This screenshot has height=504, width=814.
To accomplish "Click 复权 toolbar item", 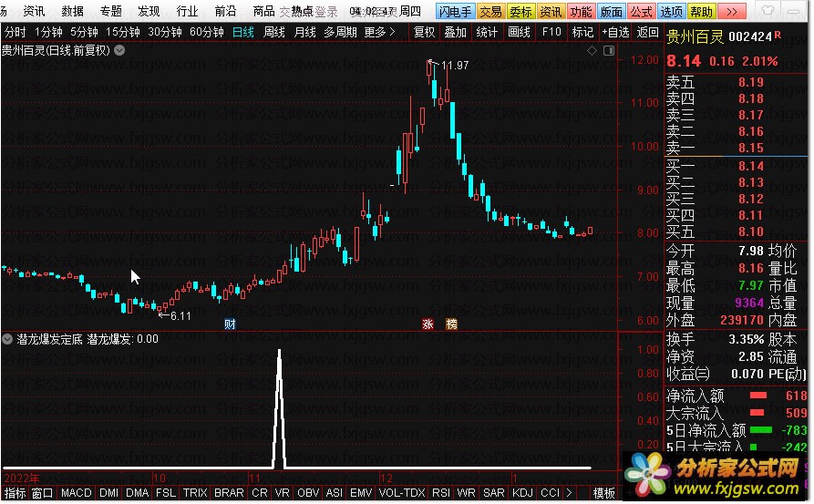I will click(424, 32).
